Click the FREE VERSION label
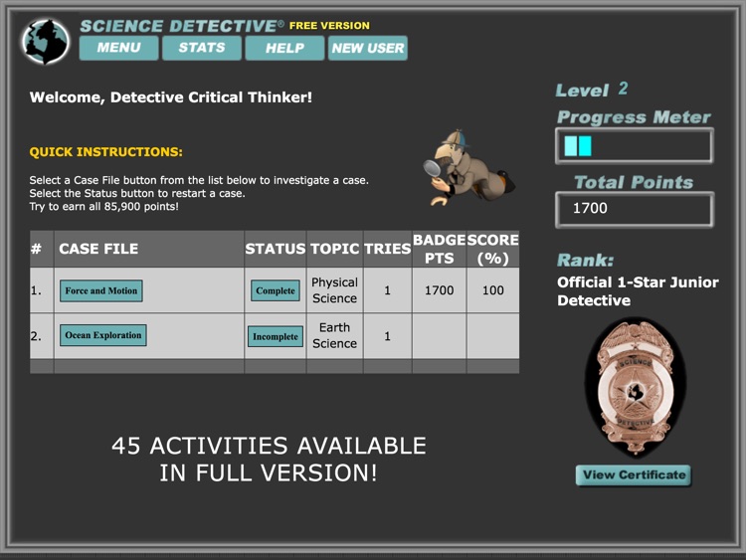 (329, 26)
